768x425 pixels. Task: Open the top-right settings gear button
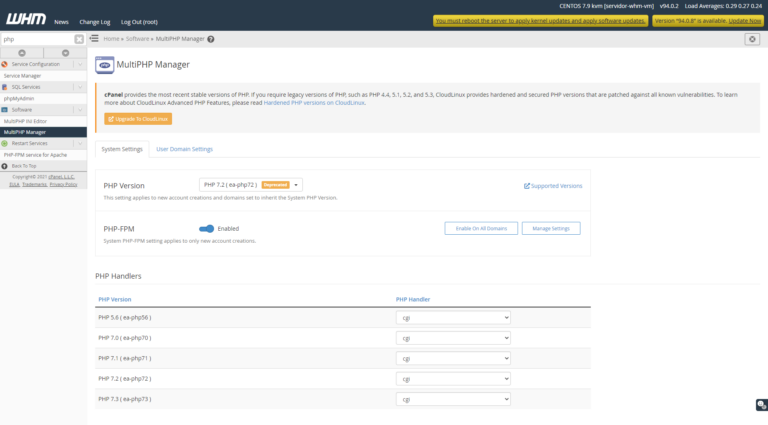[752, 39]
